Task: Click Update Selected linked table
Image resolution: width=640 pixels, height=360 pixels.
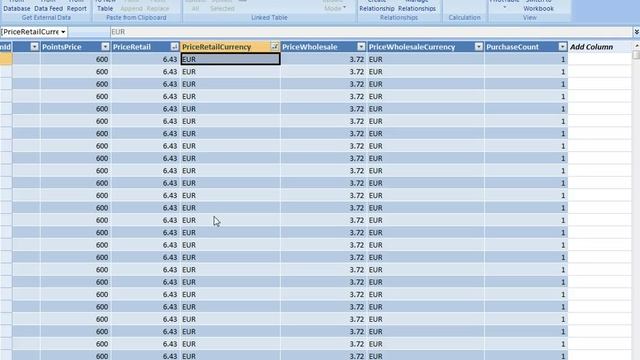Action: click(222, 6)
